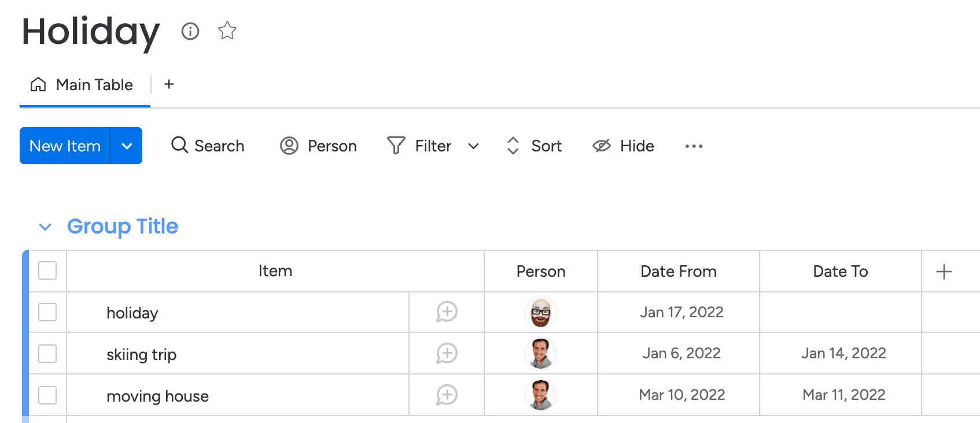Viewport: 980px width, 423px height.
Task: Open Hide columns option
Action: point(623,146)
